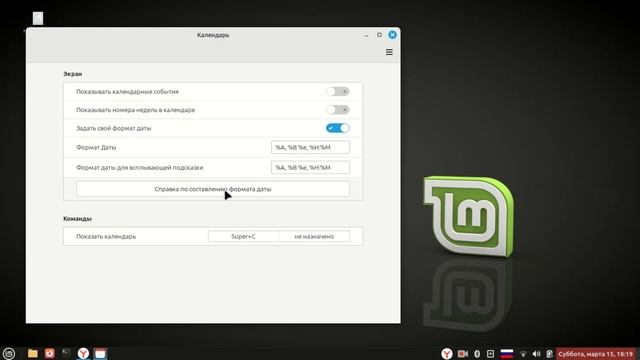
Task: Click the tooltip date format input field
Action: pos(310,167)
